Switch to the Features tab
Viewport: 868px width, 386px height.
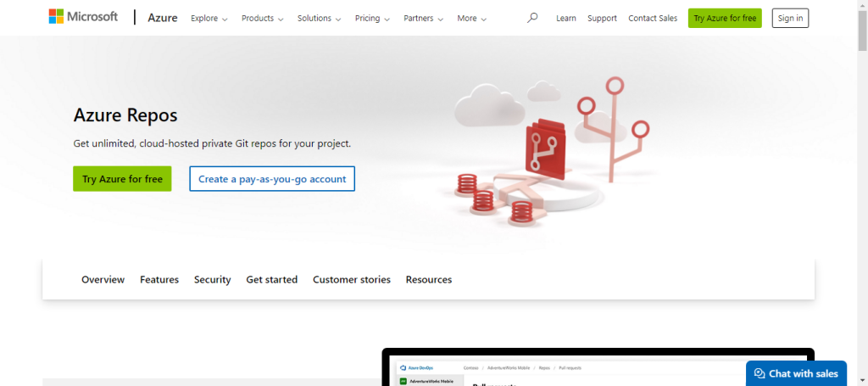[x=159, y=280]
